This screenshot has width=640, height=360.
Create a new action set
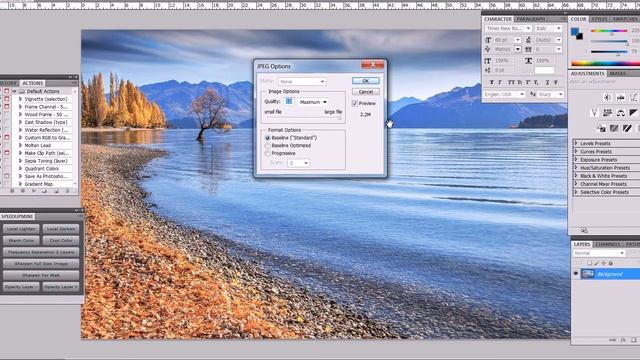click(x=44, y=191)
